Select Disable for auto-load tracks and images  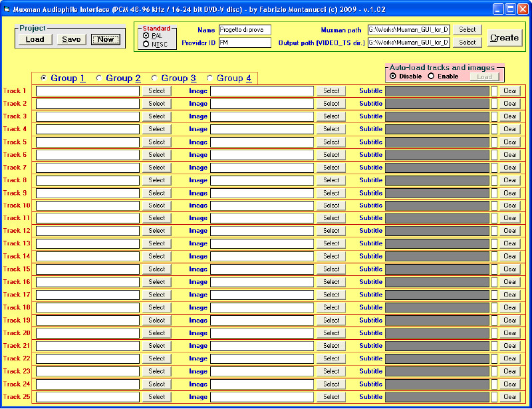393,76
